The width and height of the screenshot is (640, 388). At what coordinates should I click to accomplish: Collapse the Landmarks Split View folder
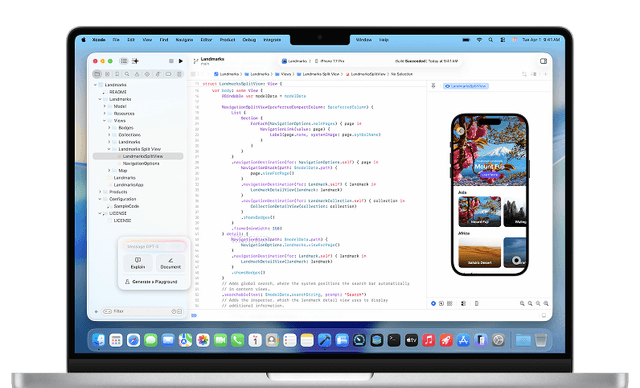coord(109,149)
